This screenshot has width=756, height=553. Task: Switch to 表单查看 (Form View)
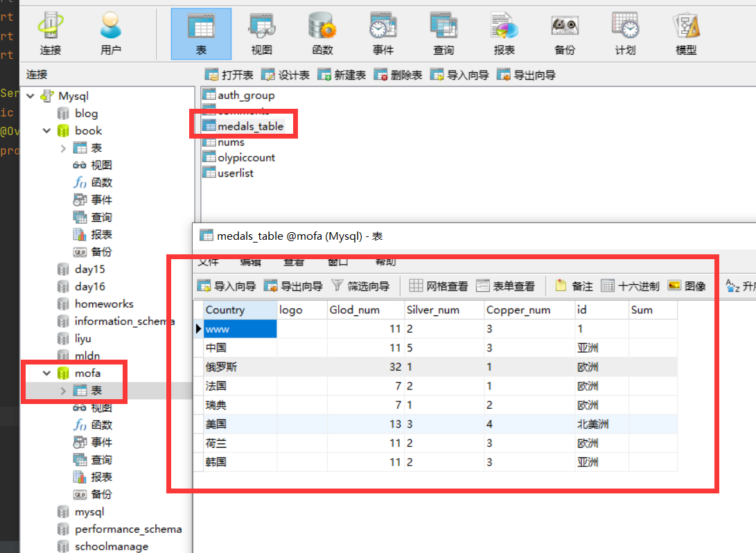[505, 286]
